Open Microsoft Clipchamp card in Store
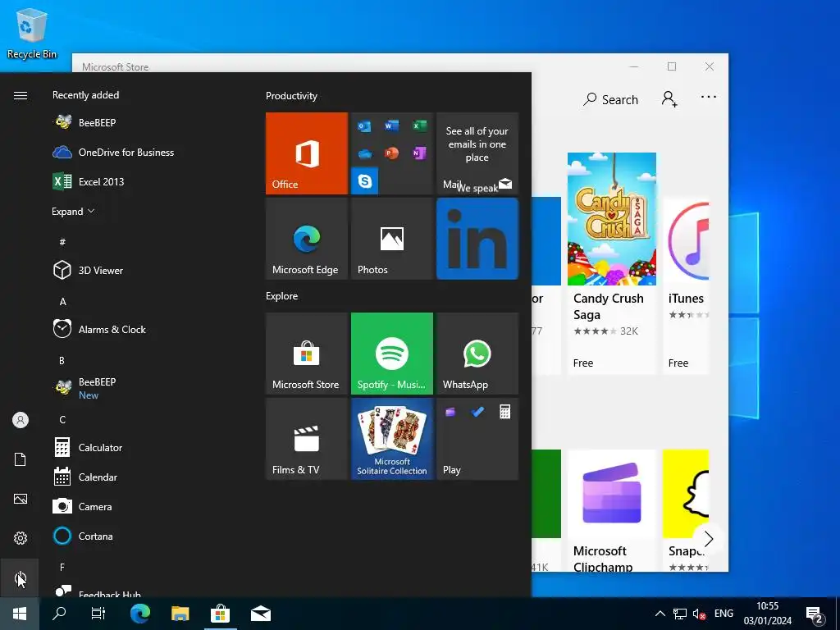 pos(612,510)
